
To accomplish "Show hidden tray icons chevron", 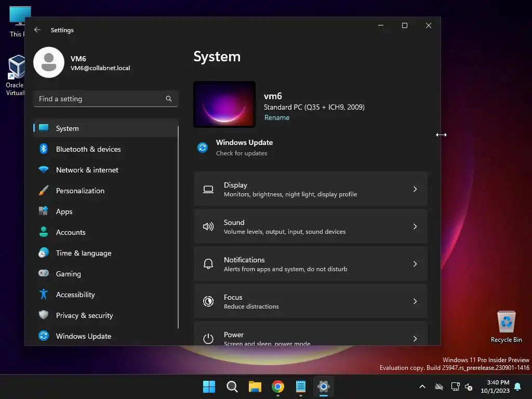I will tap(422, 387).
